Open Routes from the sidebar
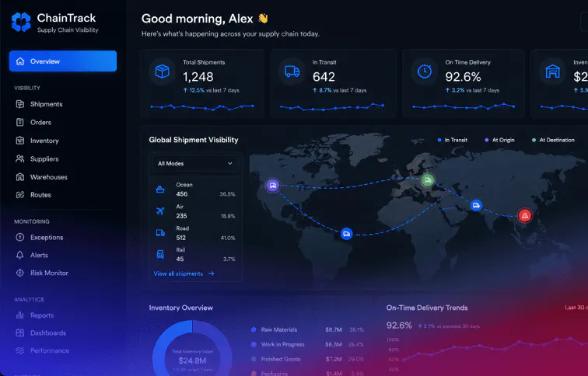 point(40,195)
